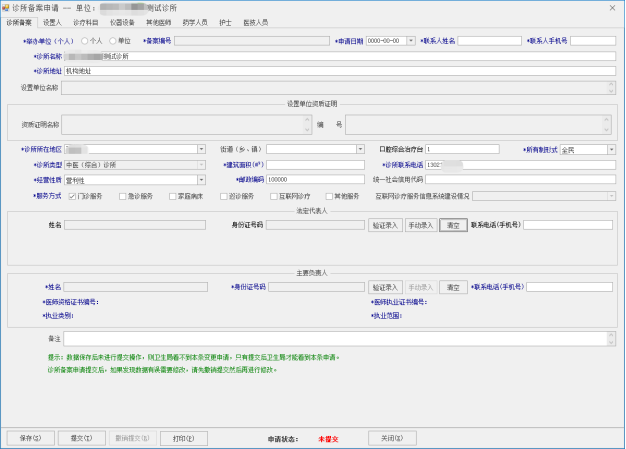Click the 备注 text area scrollbar
This screenshot has height=449, width=626.
tap(611, 339)
